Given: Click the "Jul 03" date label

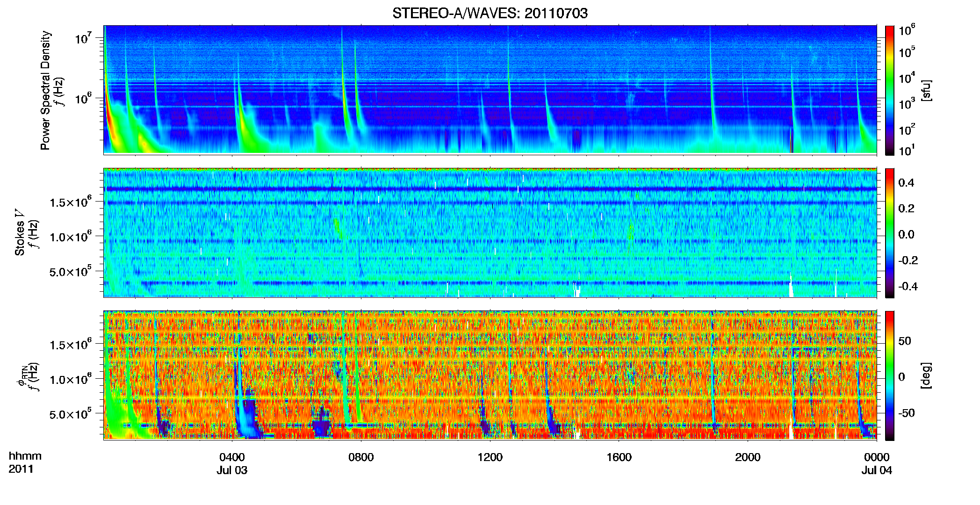Looking at the screenshot, I should [x=232, y=470].
